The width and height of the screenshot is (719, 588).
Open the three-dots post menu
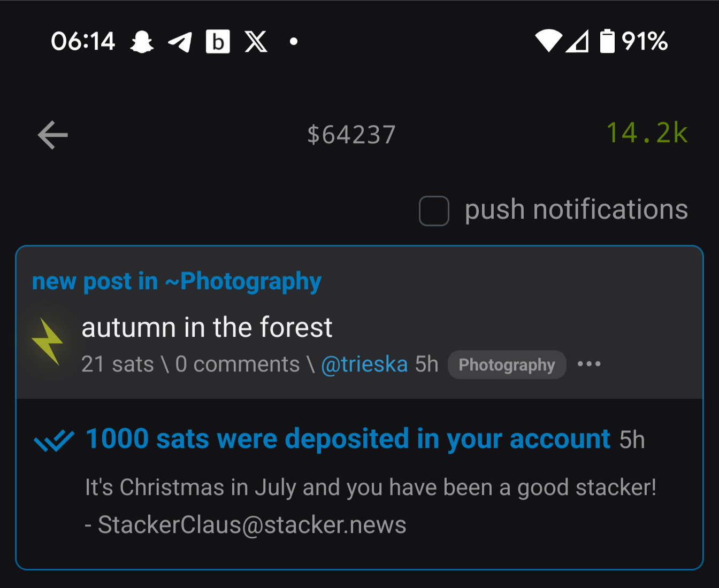tap(589, 364)
